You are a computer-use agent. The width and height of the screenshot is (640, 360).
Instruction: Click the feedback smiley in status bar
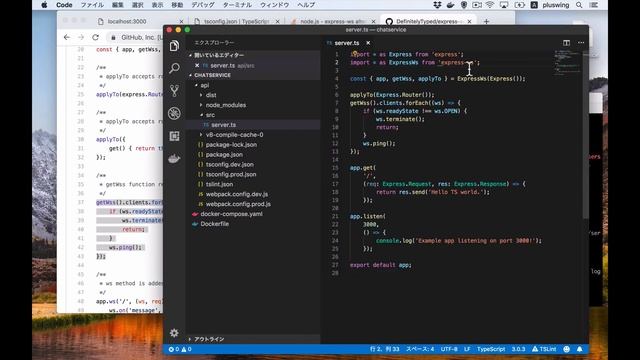tap(567, 349)
